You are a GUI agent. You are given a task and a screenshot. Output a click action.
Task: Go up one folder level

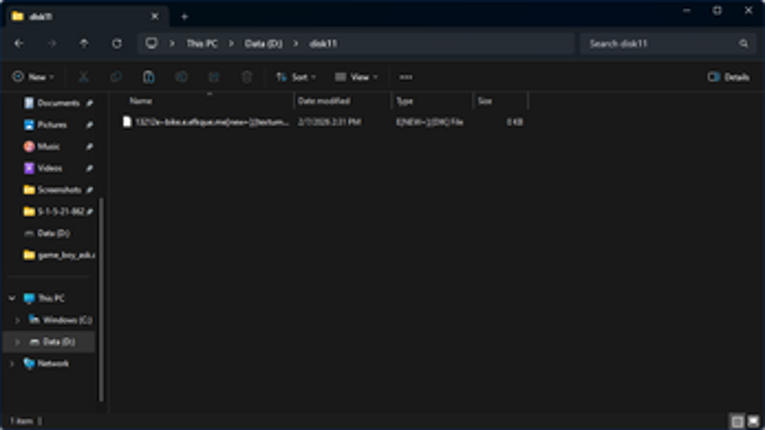tap(83, 44)
